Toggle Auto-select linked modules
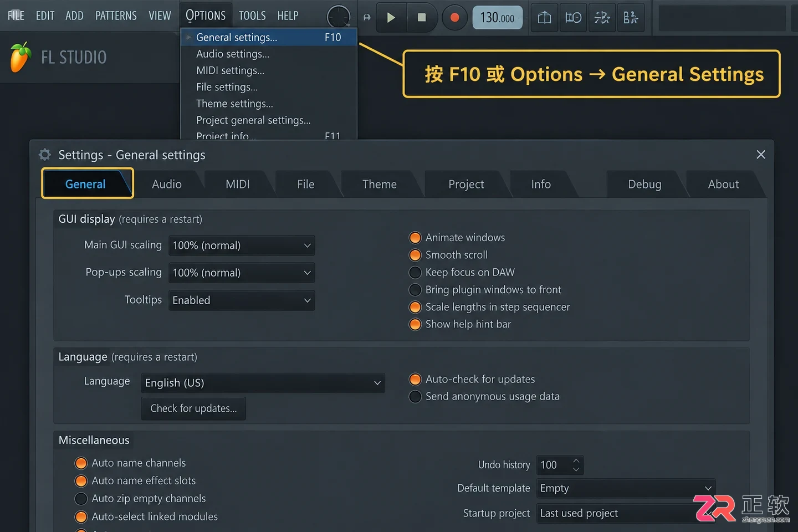This screenshot has width=798, height=532. tap(81, 516)
